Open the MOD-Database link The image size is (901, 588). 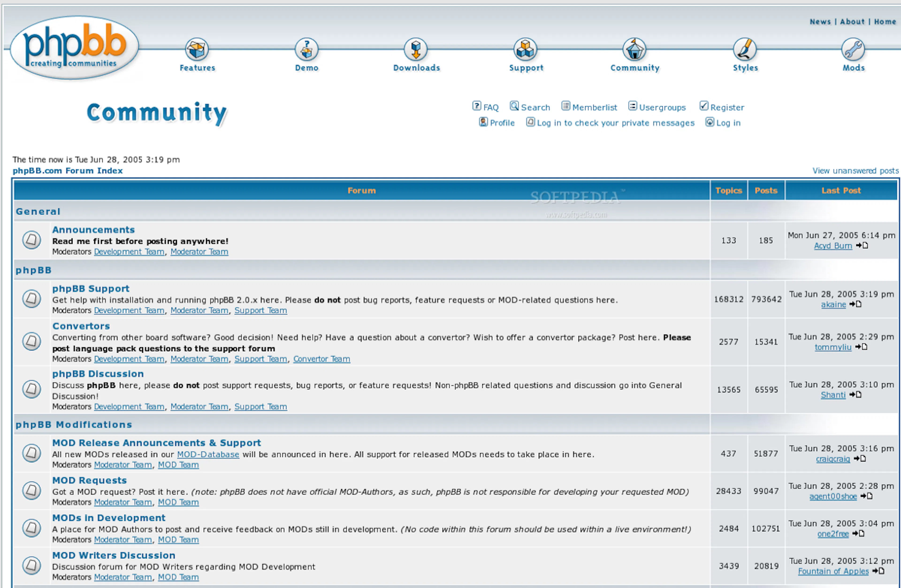point(208,454)
